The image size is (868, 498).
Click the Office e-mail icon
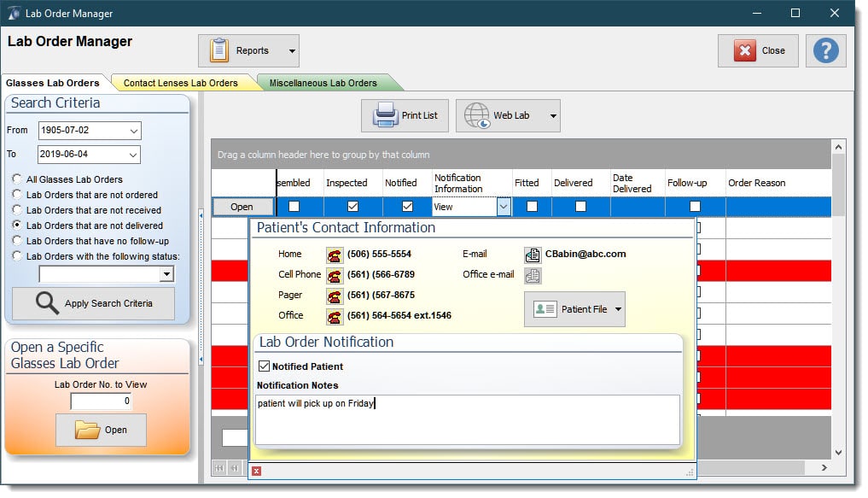click(x=533, y=275)
